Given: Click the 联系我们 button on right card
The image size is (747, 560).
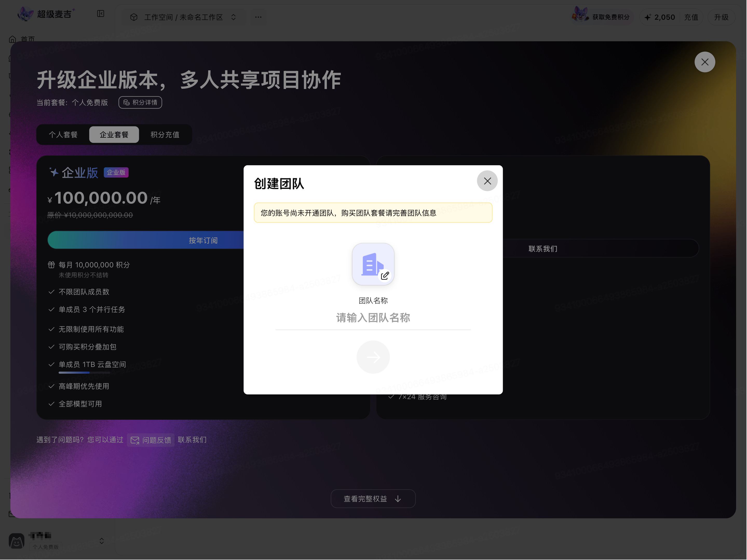Looking at the screenshot, I should tap(542, 249).
